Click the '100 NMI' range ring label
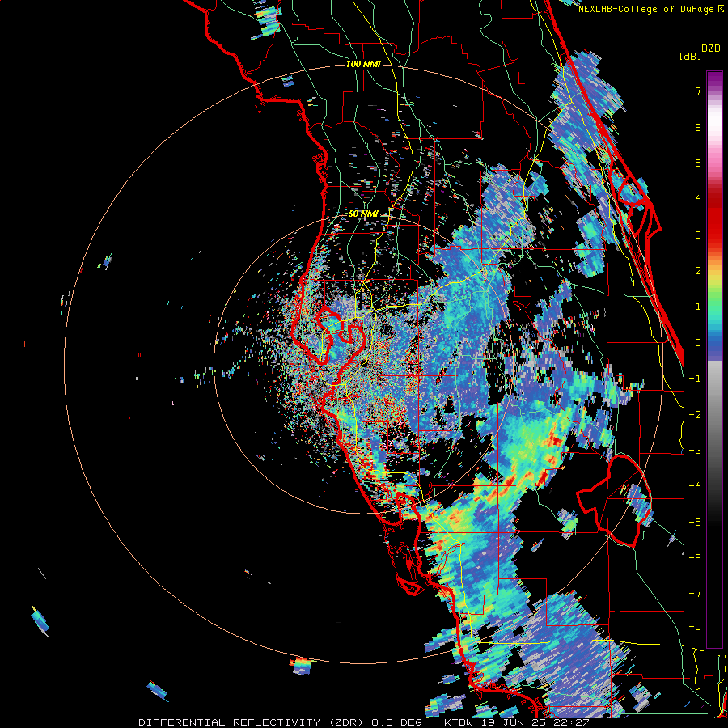Screen dimensions: 728x728 [x=363, y=64]
